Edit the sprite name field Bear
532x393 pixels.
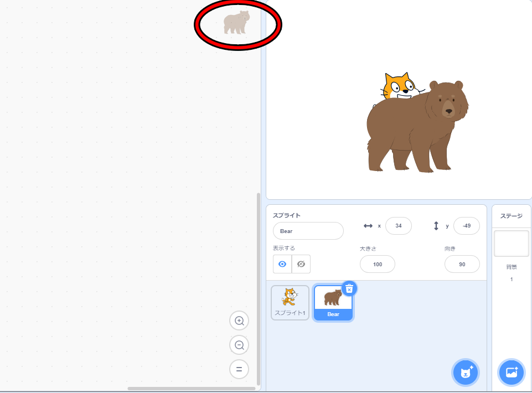(308, 231)
